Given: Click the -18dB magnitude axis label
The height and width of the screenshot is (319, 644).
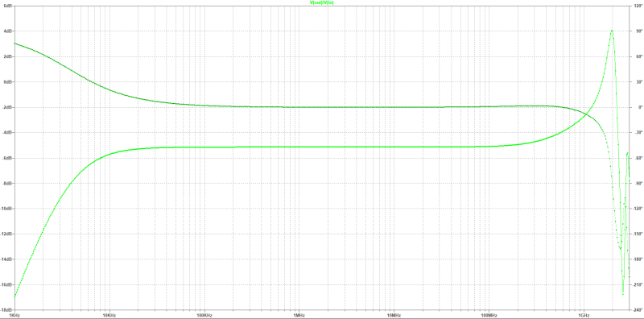Looking at the screenshot, I should [6, 310].
